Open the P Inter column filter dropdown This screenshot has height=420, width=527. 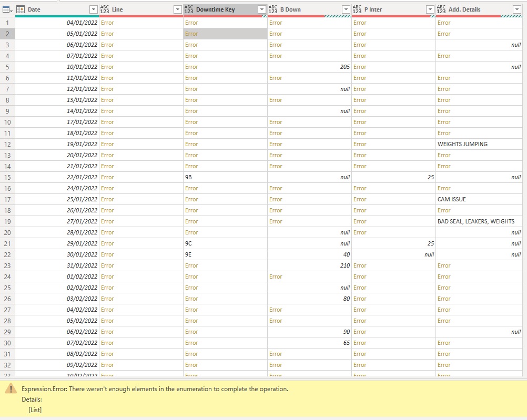(x=430, y=9)
